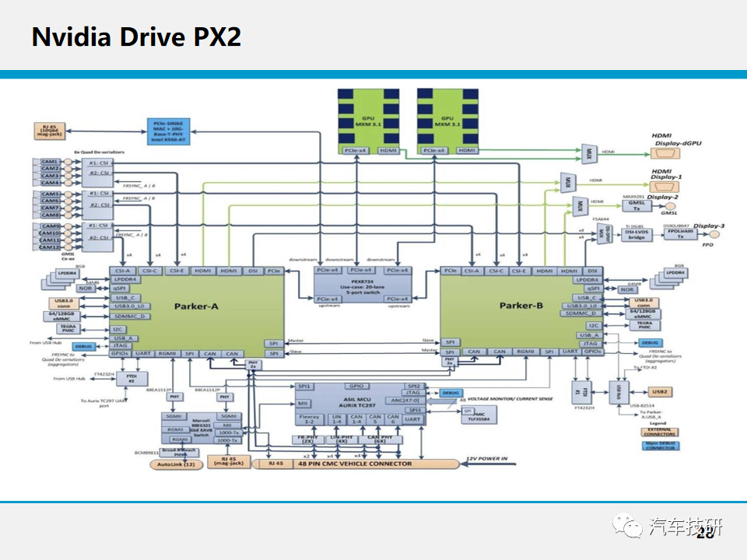
Task: Select the USB2 connector box
Action: [x=660, y=392]
